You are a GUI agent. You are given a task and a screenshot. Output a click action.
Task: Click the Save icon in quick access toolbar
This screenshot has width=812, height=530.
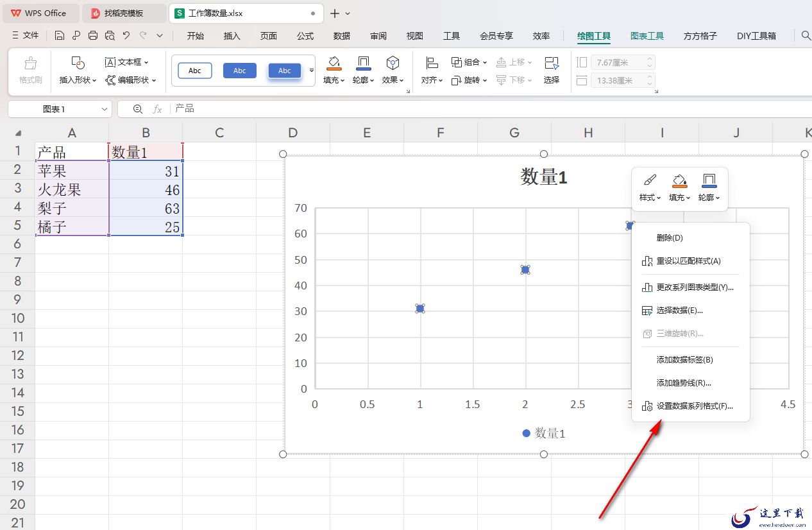60,35
